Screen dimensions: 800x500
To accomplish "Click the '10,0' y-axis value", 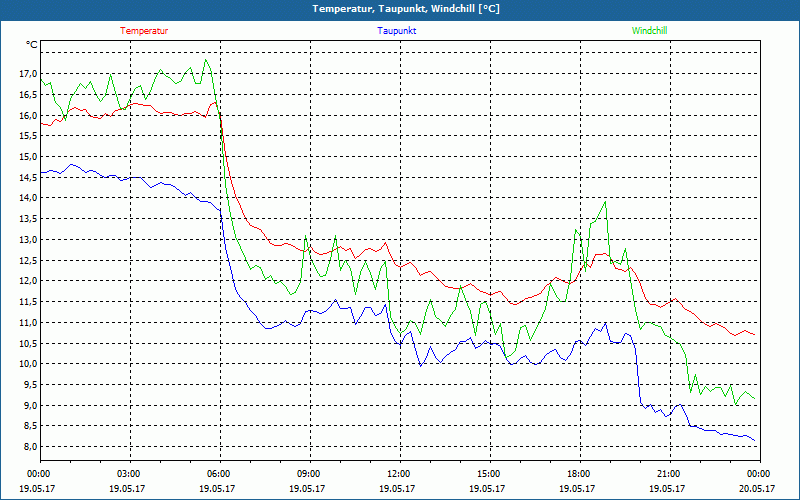I will pyautogui.click(x=28, y=364).
